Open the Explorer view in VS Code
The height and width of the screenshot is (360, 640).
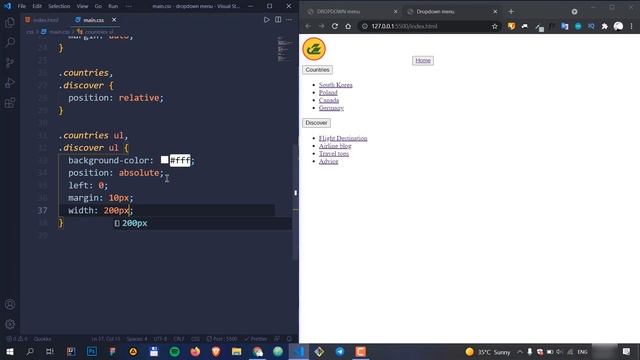point(10,22)
